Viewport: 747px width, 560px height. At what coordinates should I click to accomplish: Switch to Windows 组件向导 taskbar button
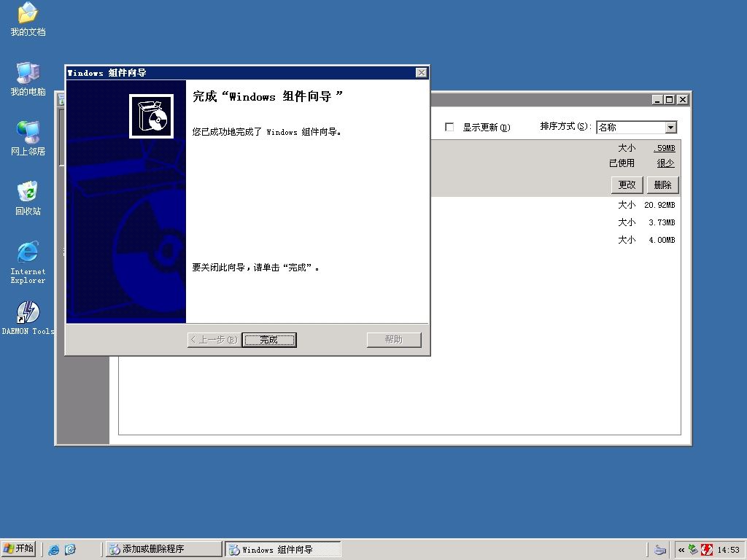[283, 549]
